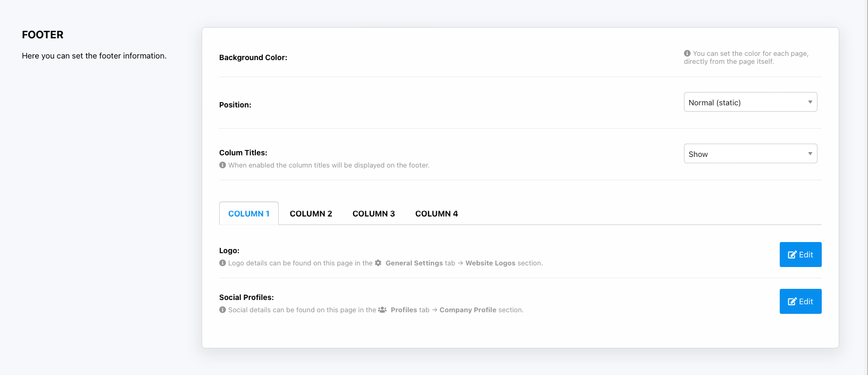The width and height of the screenshot is (868, 375).
Task: Click the info icon beside the page color note
Action: [x=687, y=53]
